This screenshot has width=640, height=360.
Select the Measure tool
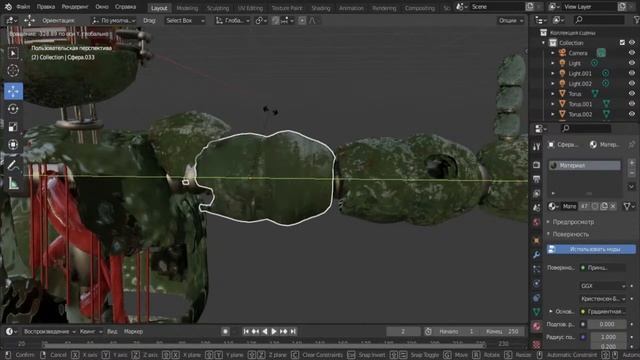tap(13, 183)
